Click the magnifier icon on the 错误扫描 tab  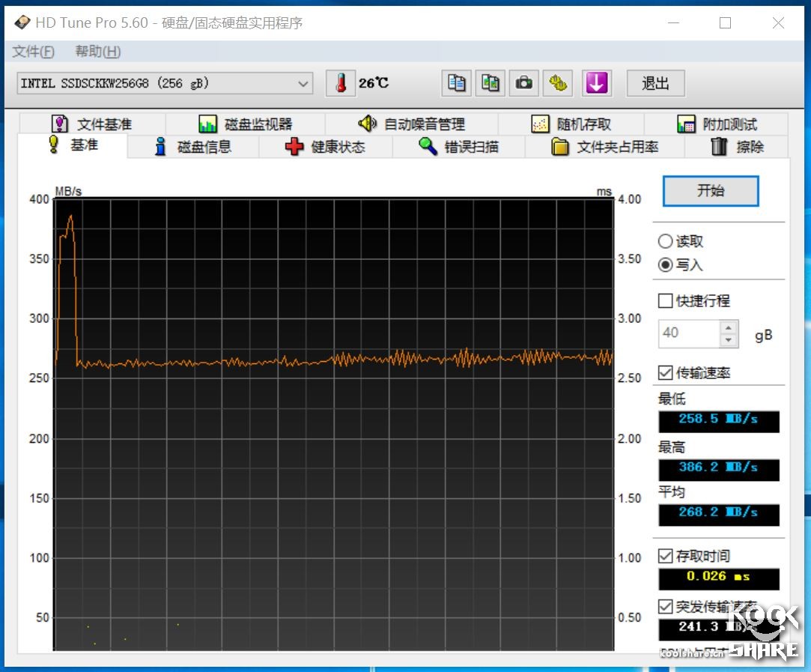pos(427,147)
